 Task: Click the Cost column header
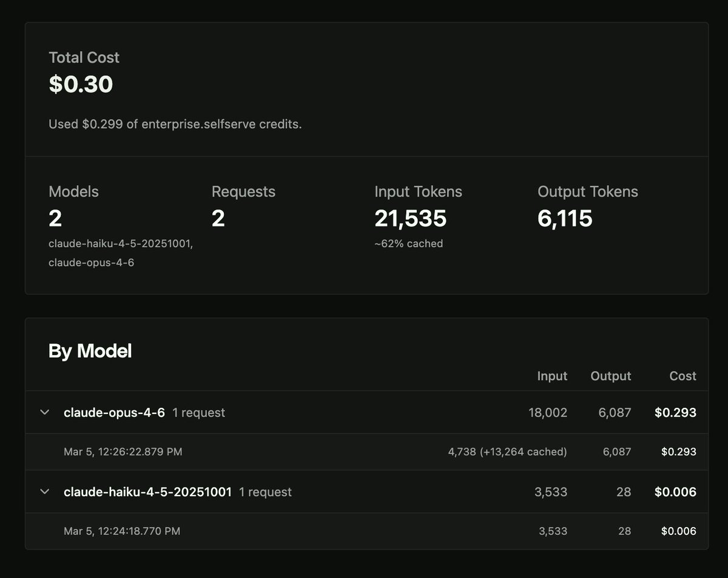pyautogui.click(x=682, y=376)
